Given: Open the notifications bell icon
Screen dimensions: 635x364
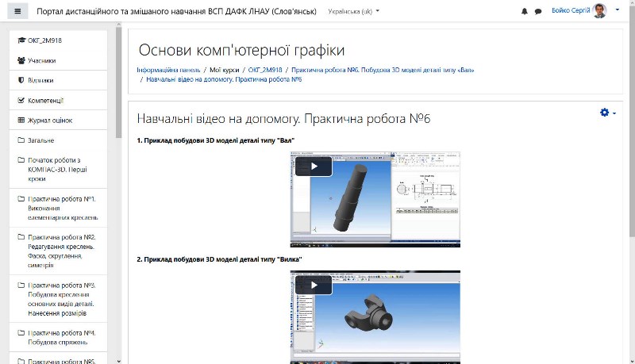Looking at the screenshot, I should pyautogui.click(x=524, y=12).
